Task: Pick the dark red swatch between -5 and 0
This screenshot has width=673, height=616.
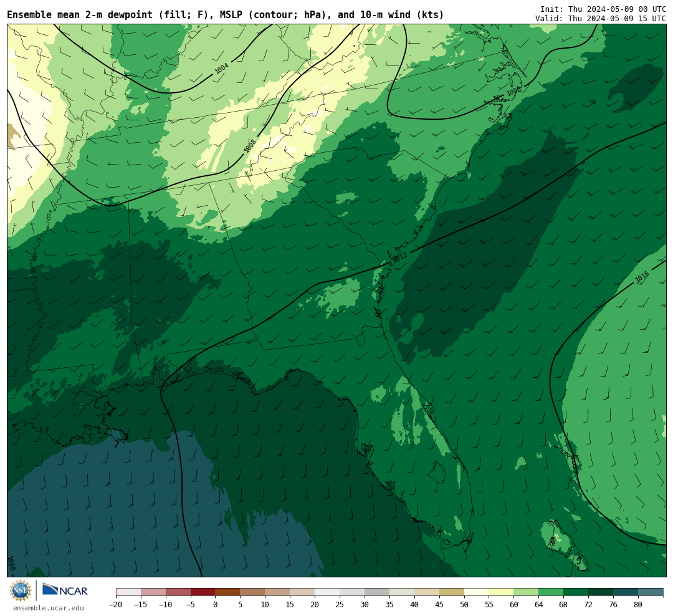Action: 203,592
